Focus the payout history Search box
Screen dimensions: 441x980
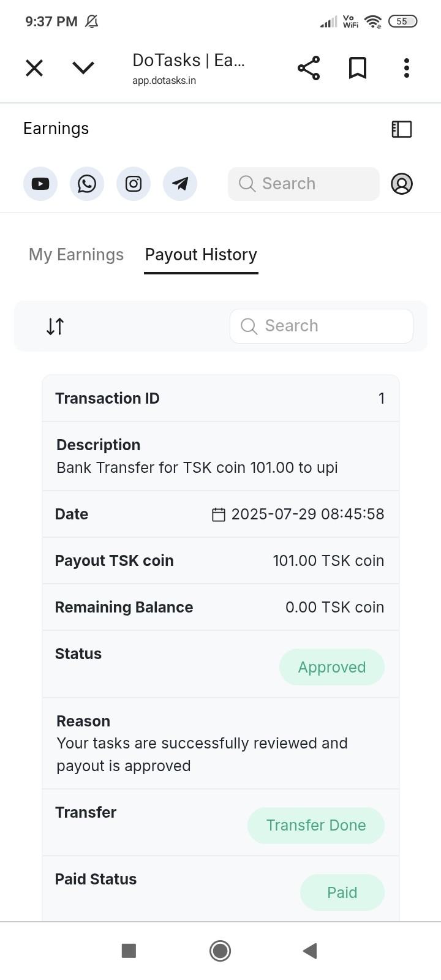pos(322,326)
